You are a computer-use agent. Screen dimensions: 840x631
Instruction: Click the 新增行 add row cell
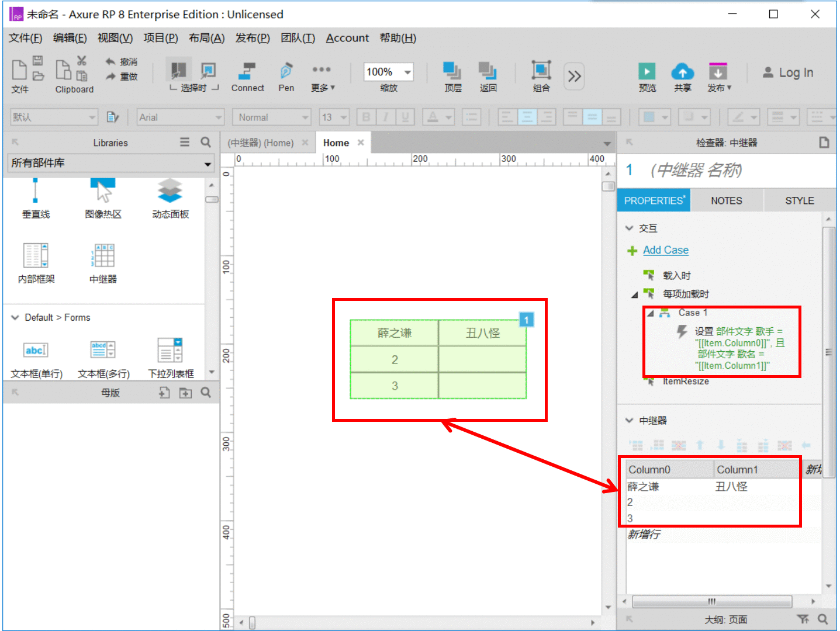pyautogui.click(x=644, y=535)
